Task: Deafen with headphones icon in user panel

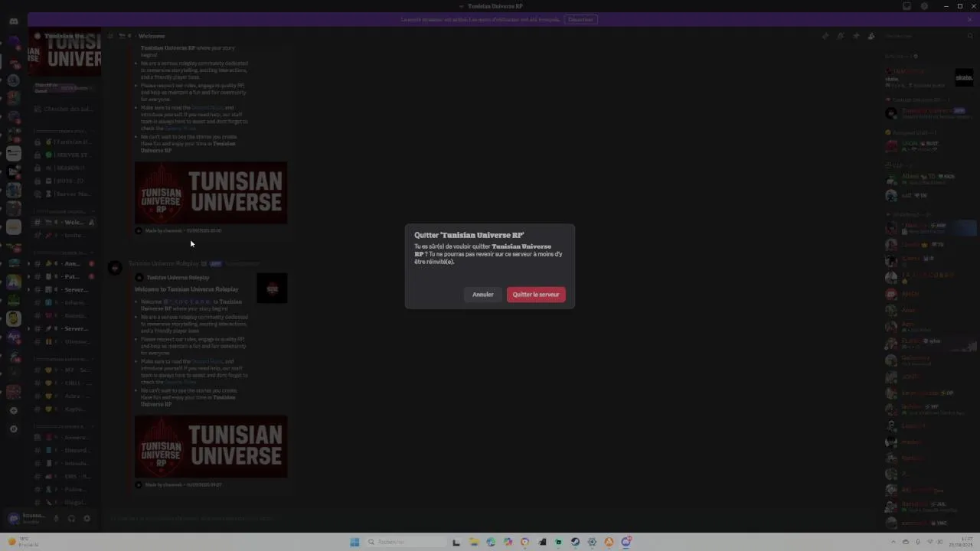Action: click(x=71, y=519)
